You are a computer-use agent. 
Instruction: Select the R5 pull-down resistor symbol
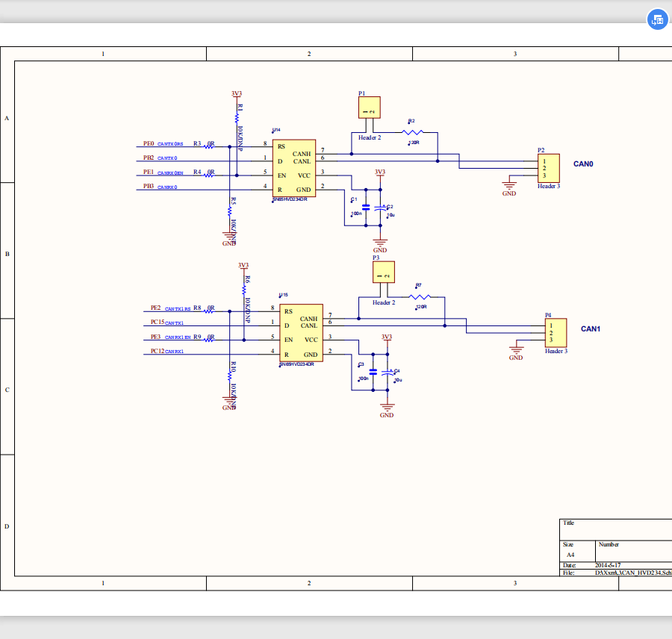(230, 211)
